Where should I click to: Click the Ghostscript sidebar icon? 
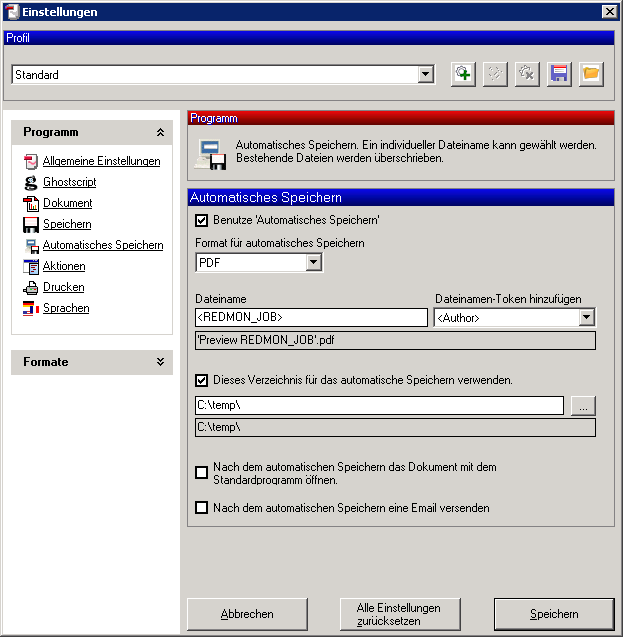click(x=31, y=182)
